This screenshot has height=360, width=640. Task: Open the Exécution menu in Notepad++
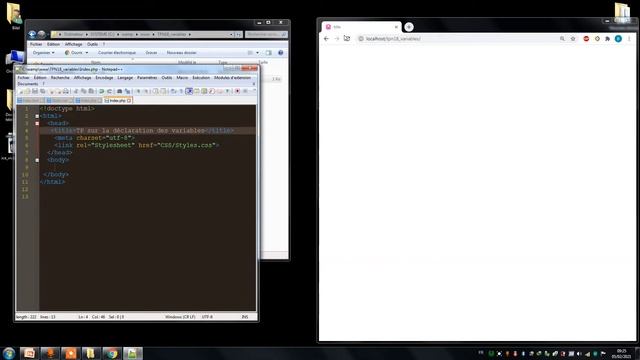[201, 78]
